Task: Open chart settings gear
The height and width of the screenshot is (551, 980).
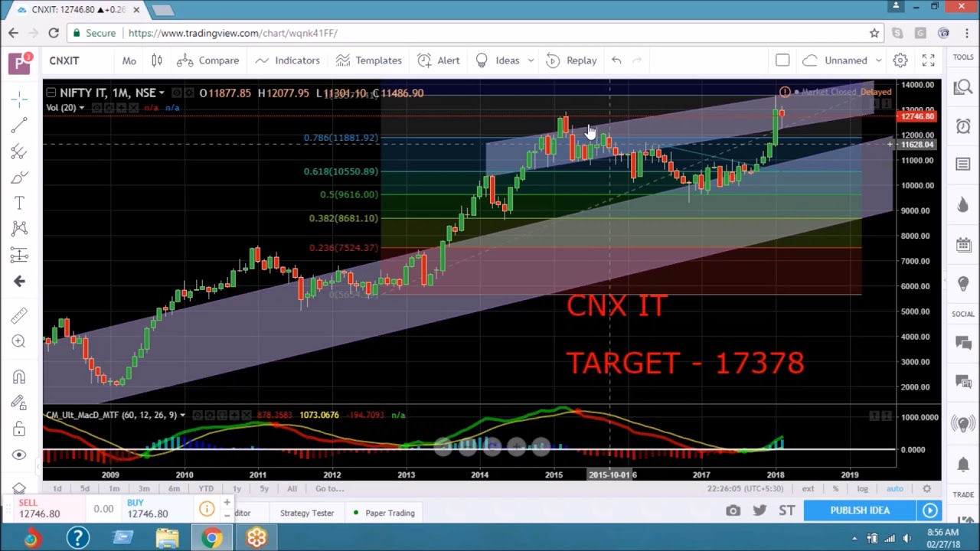Action: tap(900, 60)
